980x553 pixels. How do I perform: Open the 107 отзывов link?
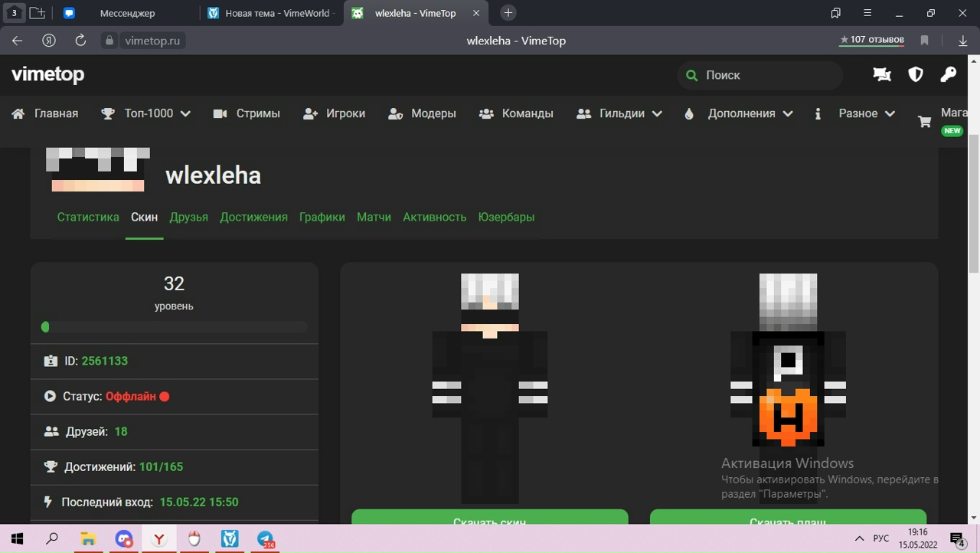pyautogui.click(x=871, y=39)
